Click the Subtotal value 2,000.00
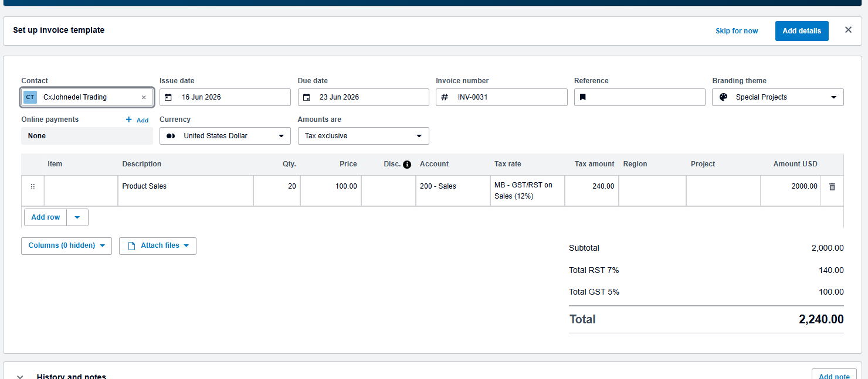Image resolution: width=868 pixels, height=379 pixels. click(x=828, y=248)
